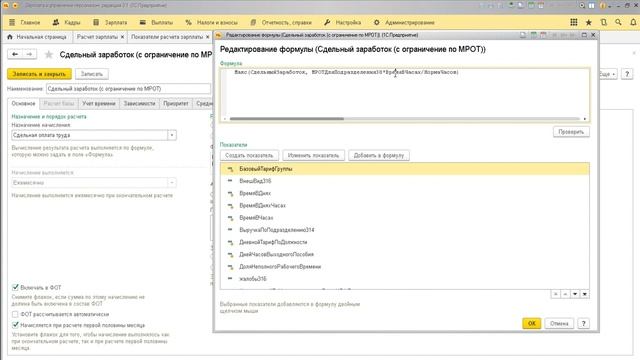This screenshot has height=360, width=640.
Task: Open the Зарплата menu
Action: 116,22
